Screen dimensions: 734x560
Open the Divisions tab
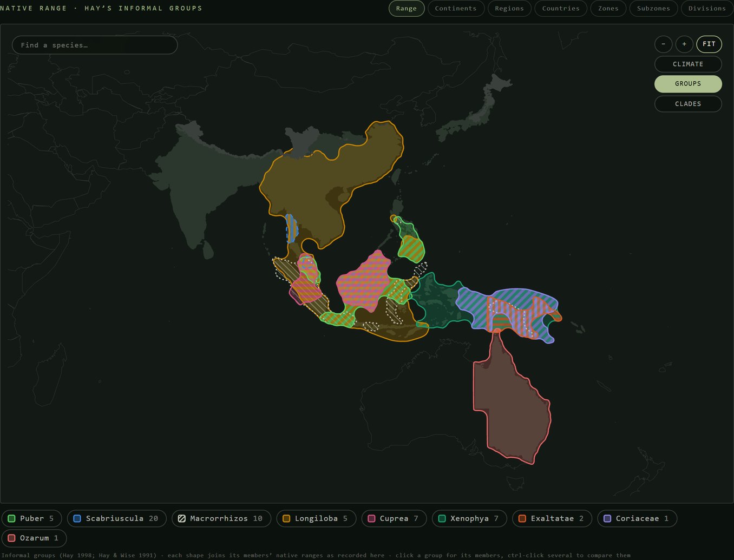point(707,8)
